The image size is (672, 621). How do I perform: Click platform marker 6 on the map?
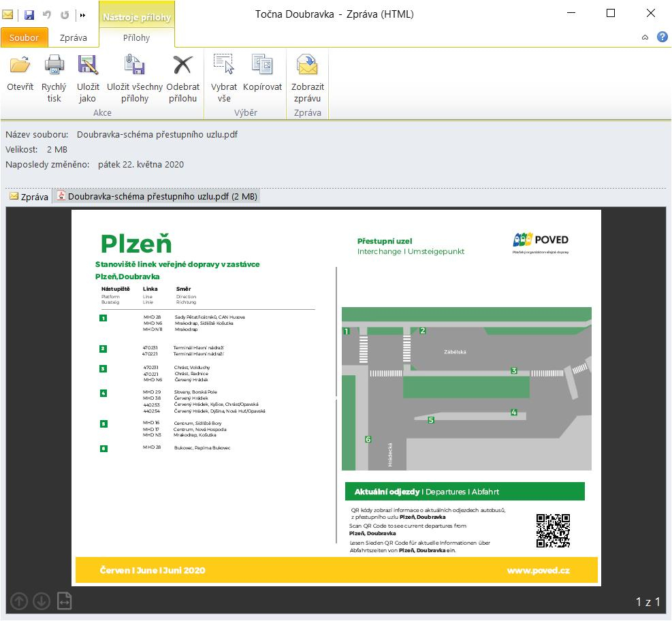pyautogui.click(x=368, y=439)
